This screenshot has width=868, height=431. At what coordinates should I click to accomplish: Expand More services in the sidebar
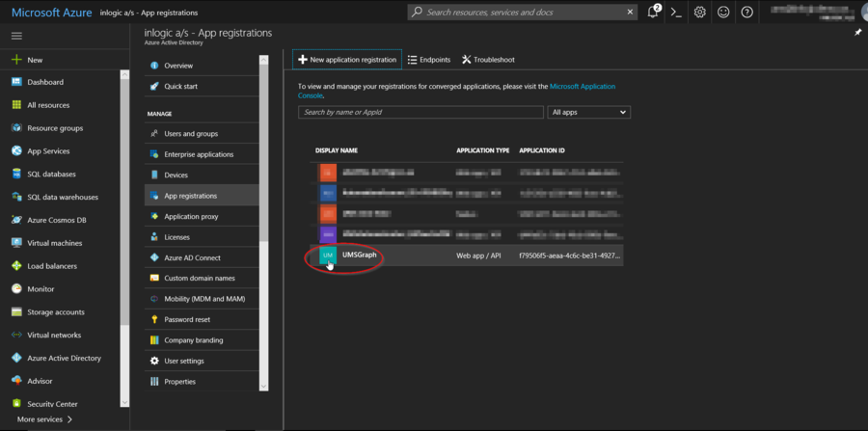tap(43, 419)
